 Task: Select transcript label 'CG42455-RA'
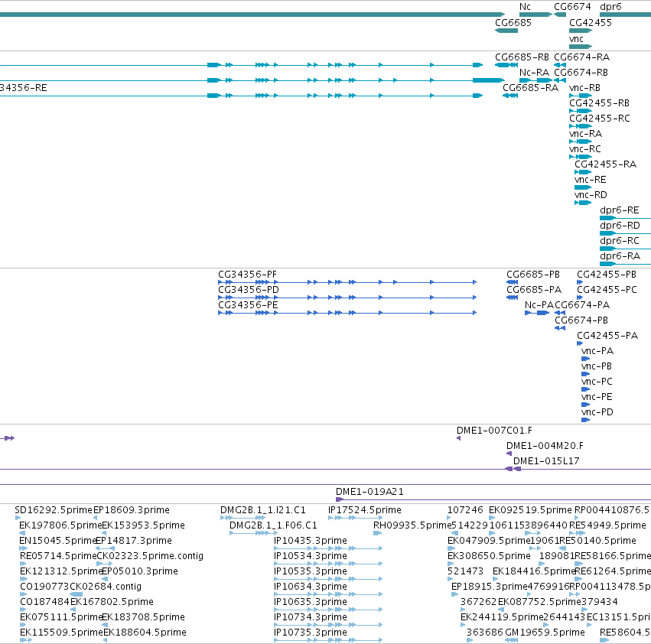pos(605,164)
